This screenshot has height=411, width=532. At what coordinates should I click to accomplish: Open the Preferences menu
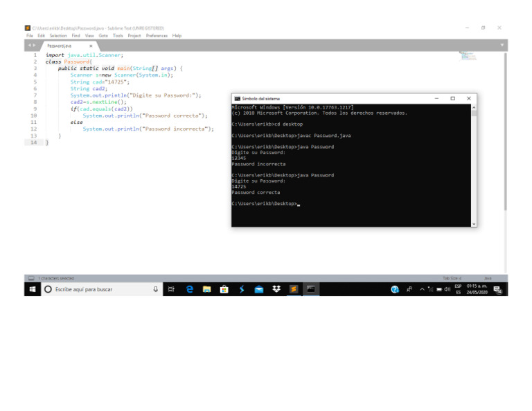tap(157, 35)
